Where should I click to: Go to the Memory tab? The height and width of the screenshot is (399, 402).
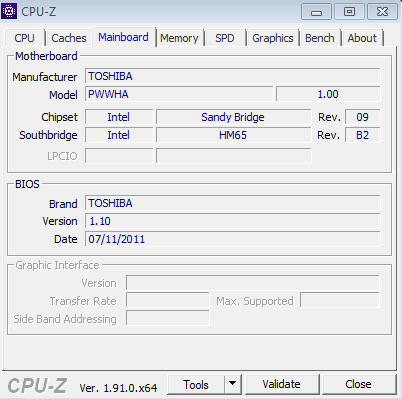179,38
